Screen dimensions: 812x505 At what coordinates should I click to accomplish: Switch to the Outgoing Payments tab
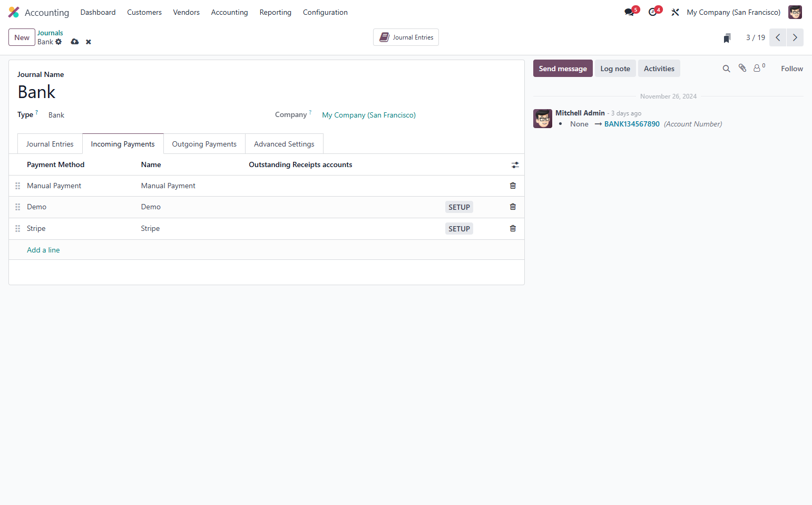point(204,144)
